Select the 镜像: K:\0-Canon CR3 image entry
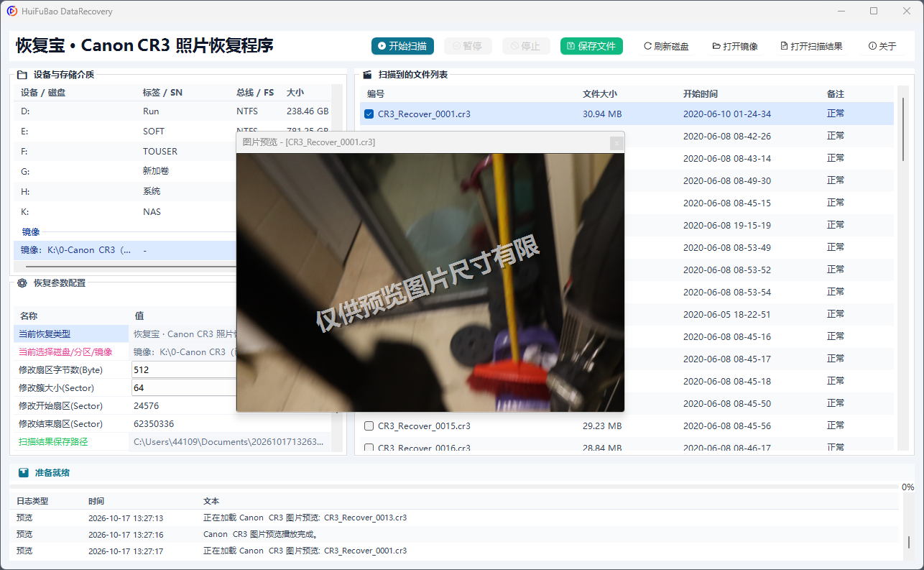Image resolution: width=924 pixels, height=570 pixels. click(x=125, y=250)
